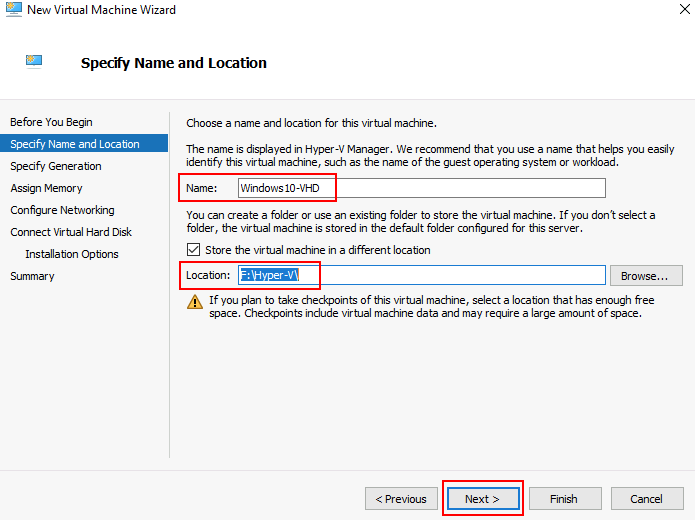The height and width of the screenshot is (520, 695).
Task: Click the yellow warning icon about checkpoints
Action: click(x=195, y=301)
